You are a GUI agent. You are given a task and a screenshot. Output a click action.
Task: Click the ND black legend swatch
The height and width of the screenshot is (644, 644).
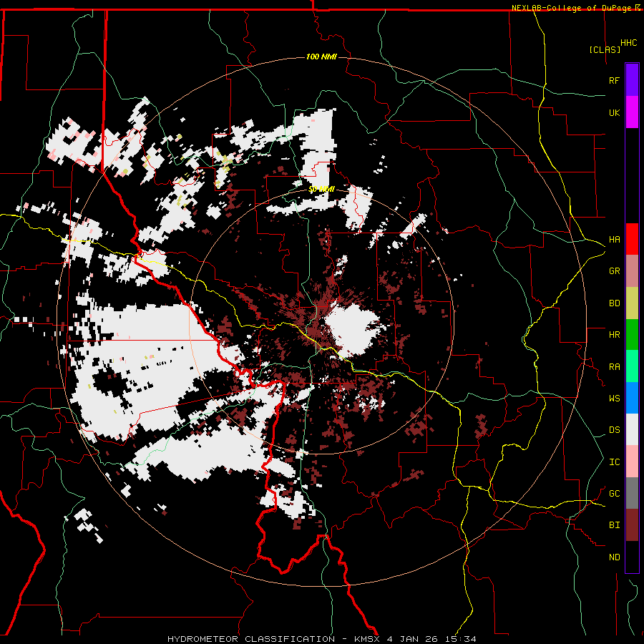coord(632,557)
